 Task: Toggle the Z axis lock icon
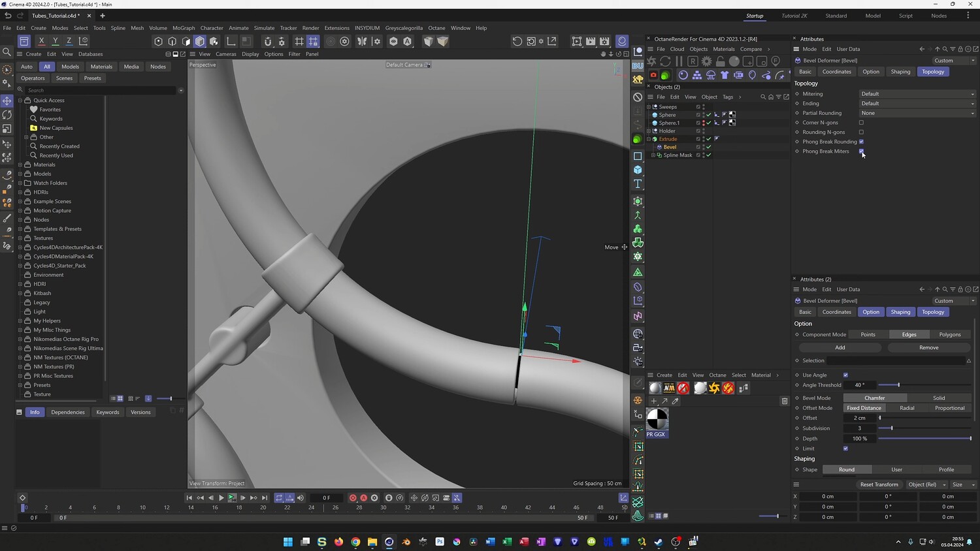pyautogui.click(x=69, y=41)
